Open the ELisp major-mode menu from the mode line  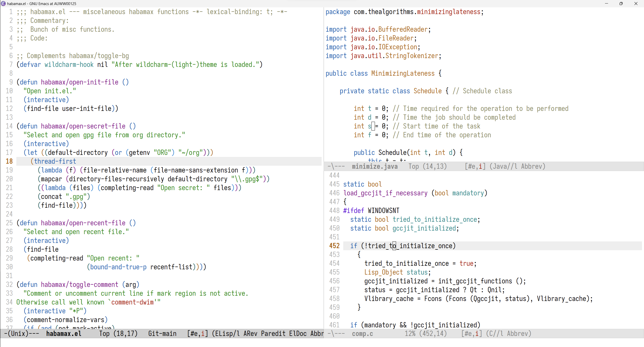coord(225,333)
